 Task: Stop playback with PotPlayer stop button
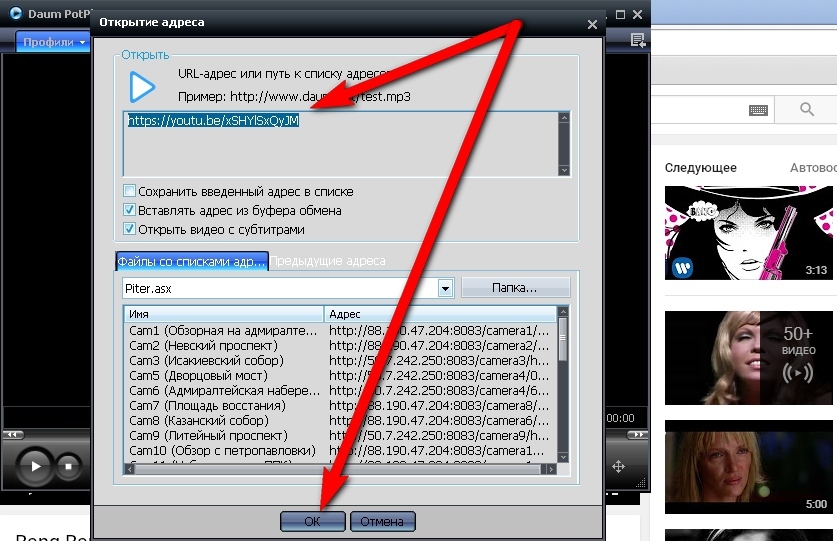point(68,466)
